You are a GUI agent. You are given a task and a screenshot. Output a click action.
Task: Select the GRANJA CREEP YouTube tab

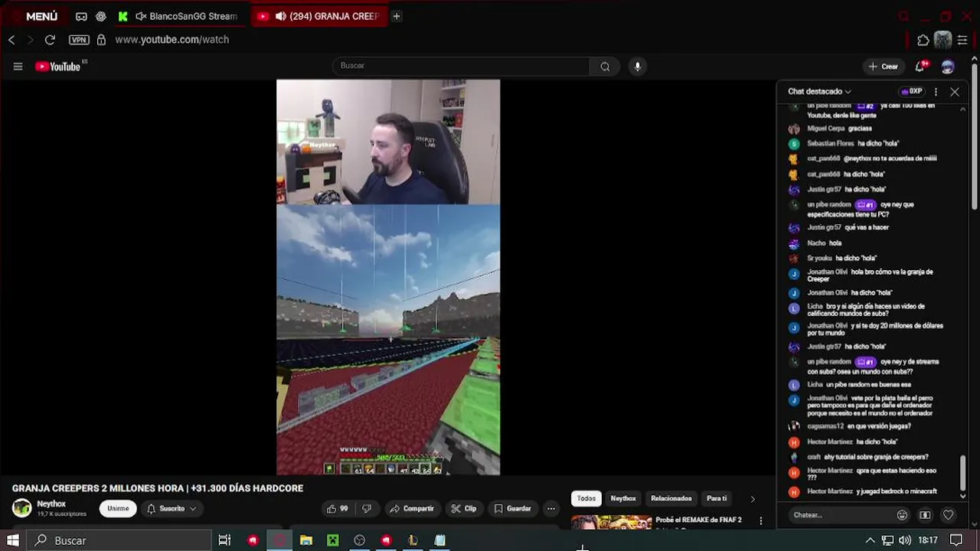click(x=320, y=16)
